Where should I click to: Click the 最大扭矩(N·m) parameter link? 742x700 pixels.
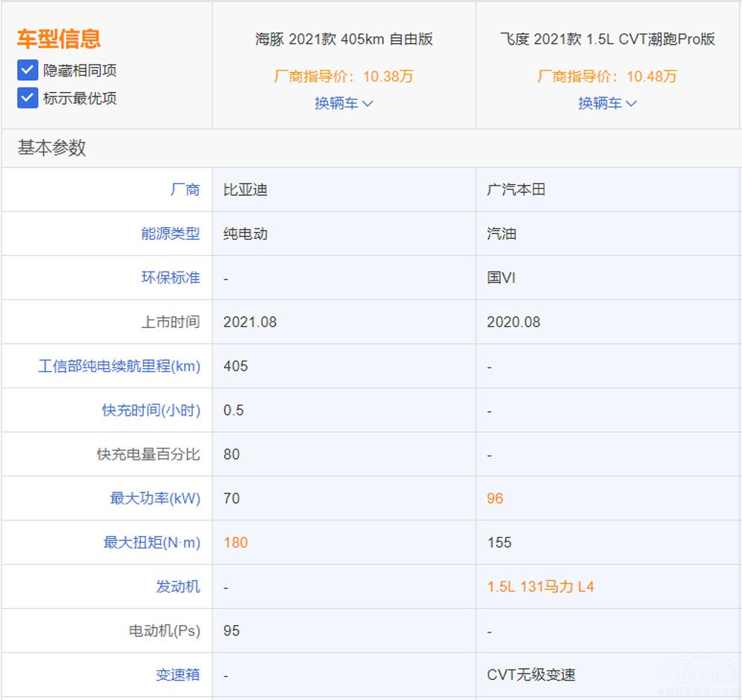(x=151, y=543)
